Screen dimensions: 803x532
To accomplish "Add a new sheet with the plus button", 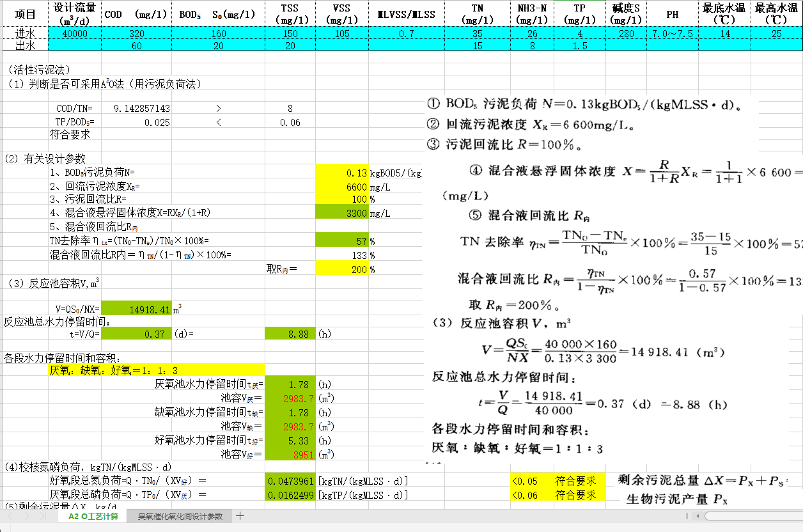I will point(240,516).
